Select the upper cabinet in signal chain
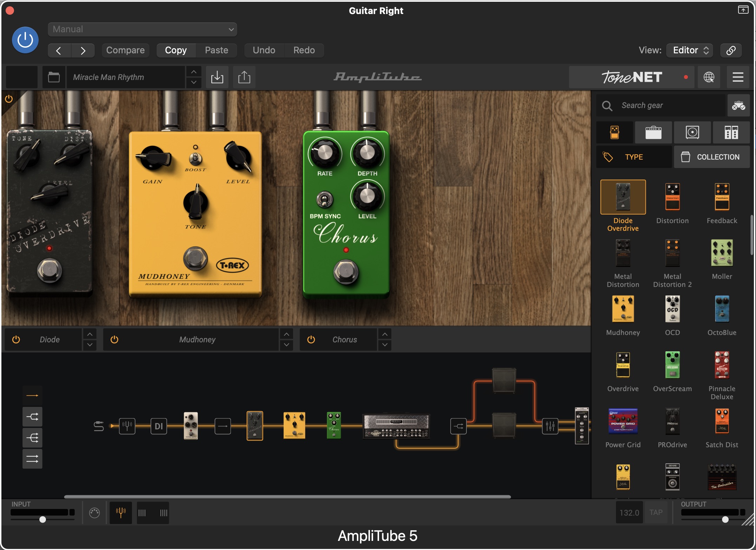756x550 pixels. (x=504, y=380)
